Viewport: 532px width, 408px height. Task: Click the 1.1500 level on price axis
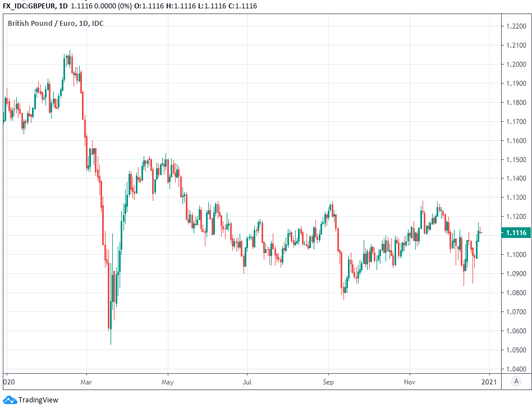[515, 160]
